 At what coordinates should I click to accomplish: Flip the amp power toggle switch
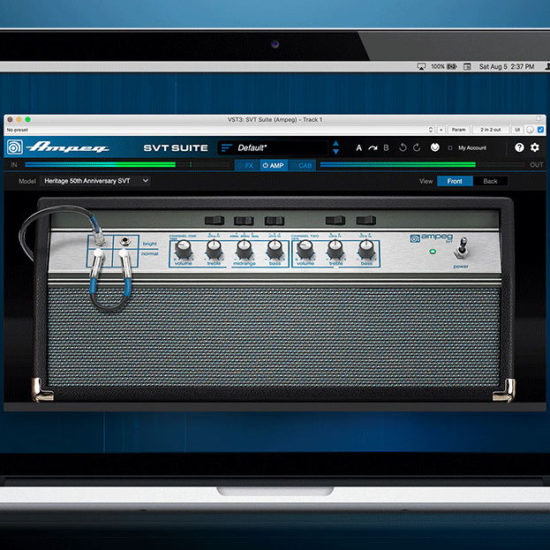coord(462,247)
